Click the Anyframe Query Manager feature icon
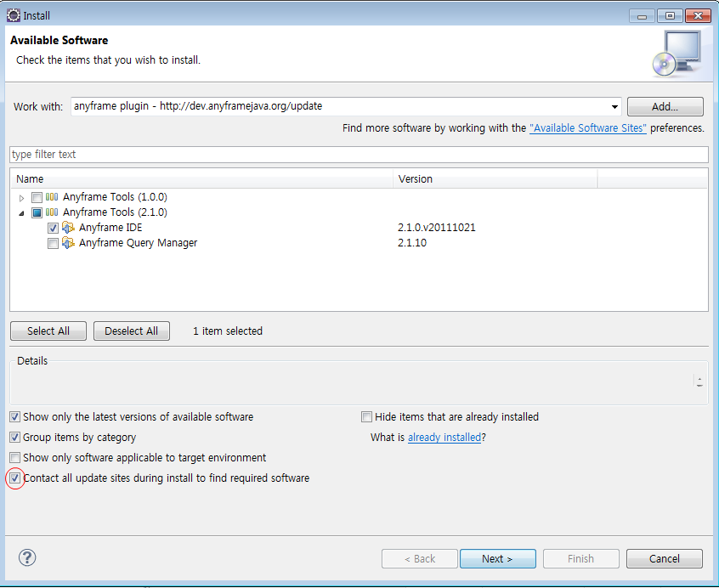719x588 pixels. [69, 243]
